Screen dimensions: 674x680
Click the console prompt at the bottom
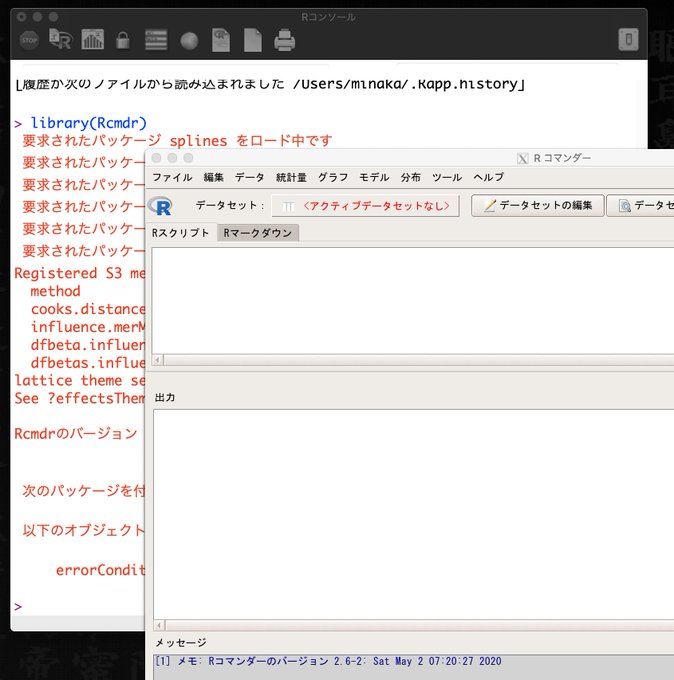point(18,606)
